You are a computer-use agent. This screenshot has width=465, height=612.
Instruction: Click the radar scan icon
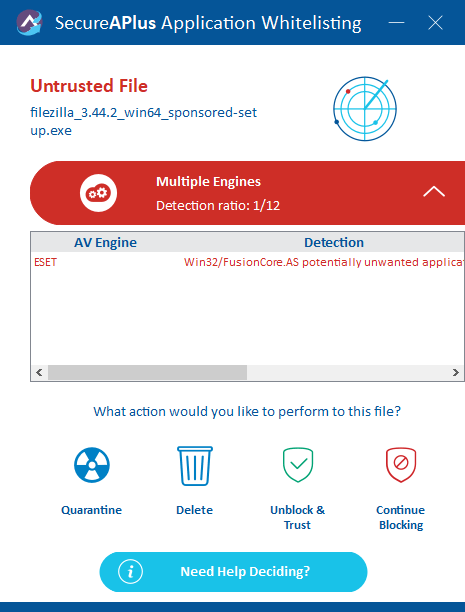365,109
